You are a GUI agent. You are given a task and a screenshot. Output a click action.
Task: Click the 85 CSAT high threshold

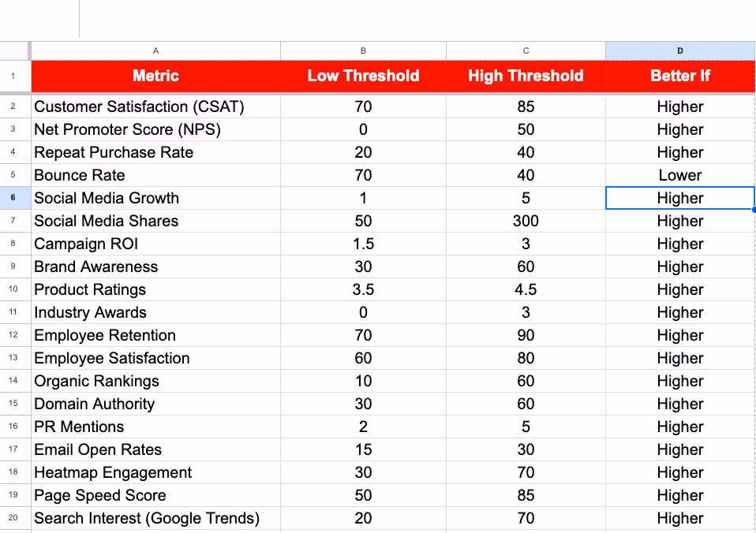point(526,106)
